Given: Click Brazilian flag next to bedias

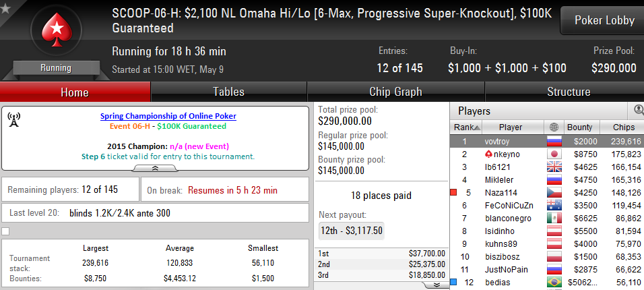Looking at the screenshot, I should click(x=554, y=282).
